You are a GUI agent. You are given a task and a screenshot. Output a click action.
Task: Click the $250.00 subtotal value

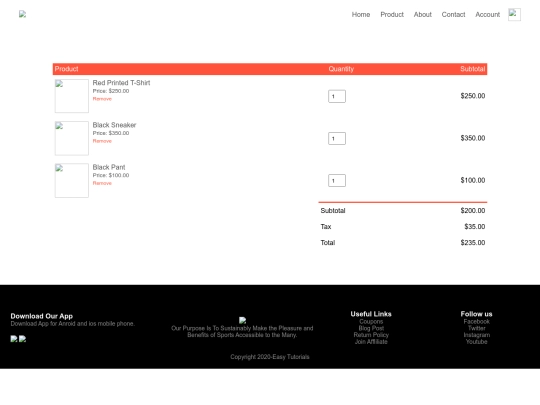[472, 96]
